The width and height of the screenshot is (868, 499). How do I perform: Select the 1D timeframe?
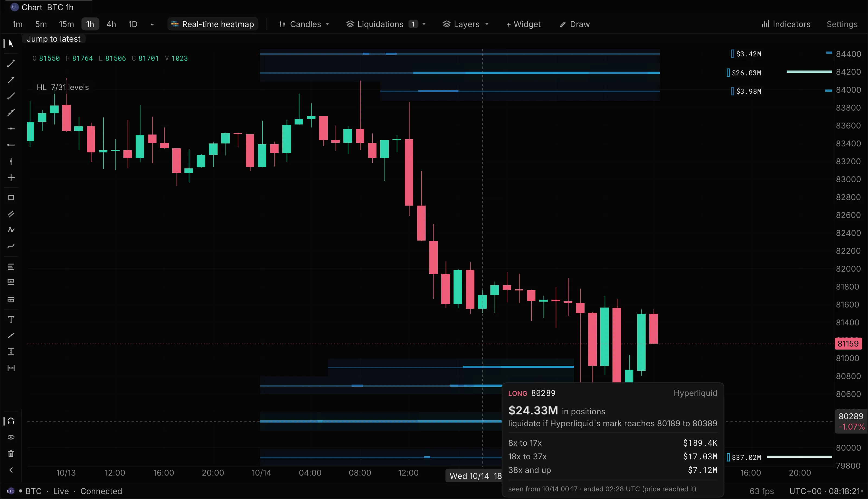133,24
